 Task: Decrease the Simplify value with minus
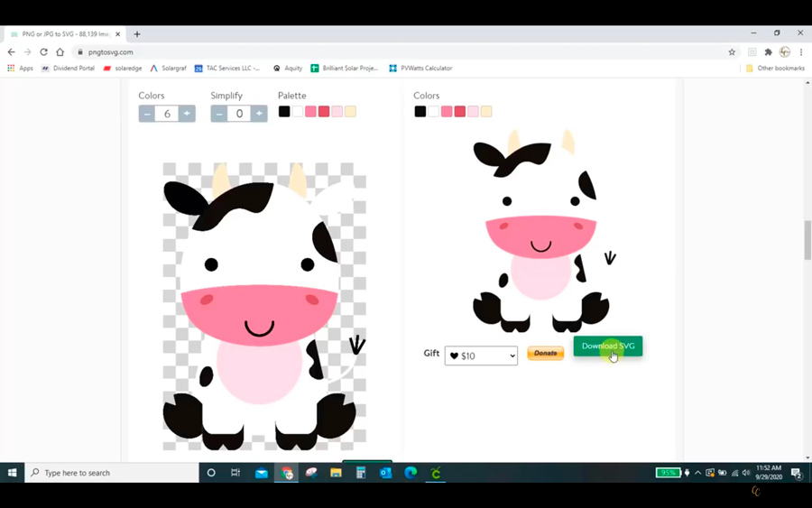tap(219, 114)
